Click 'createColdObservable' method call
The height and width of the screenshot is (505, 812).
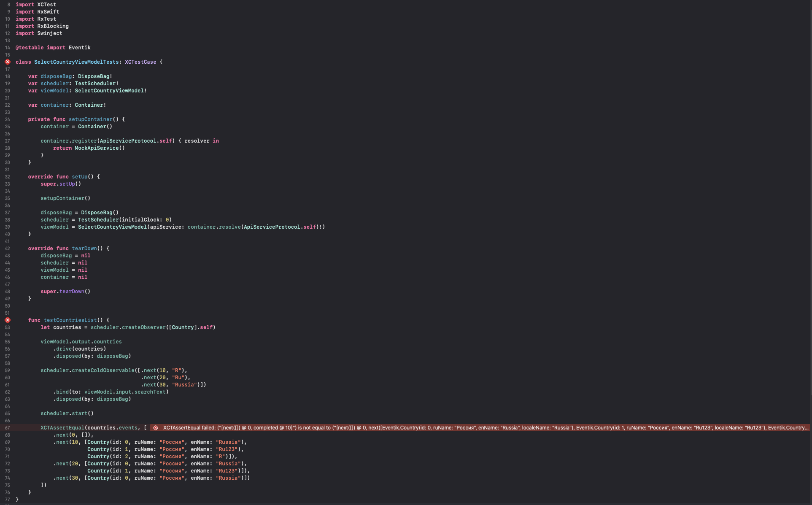tap(103, 370)
